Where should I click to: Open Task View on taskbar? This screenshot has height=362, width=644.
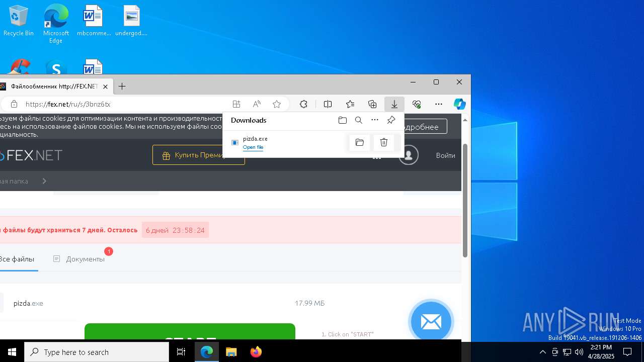click(x=181, y=352)
